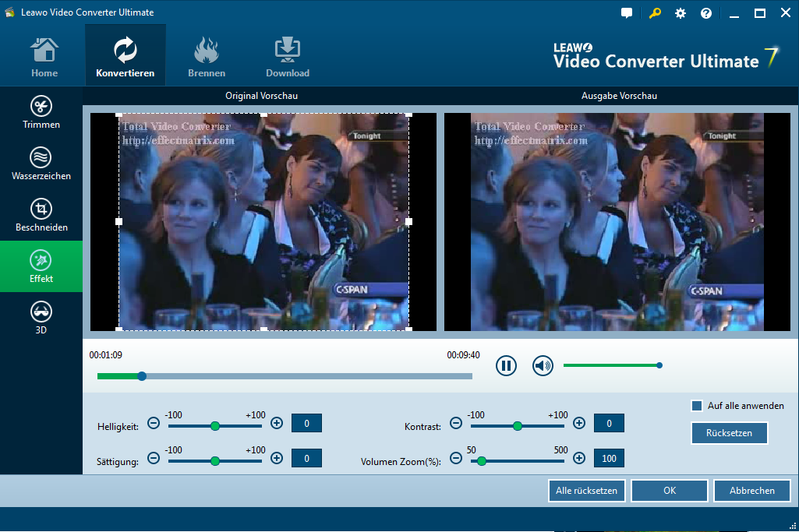Maximize the Leawo window
This screenshot has width=799, height=532.
[x=760, y=13]
